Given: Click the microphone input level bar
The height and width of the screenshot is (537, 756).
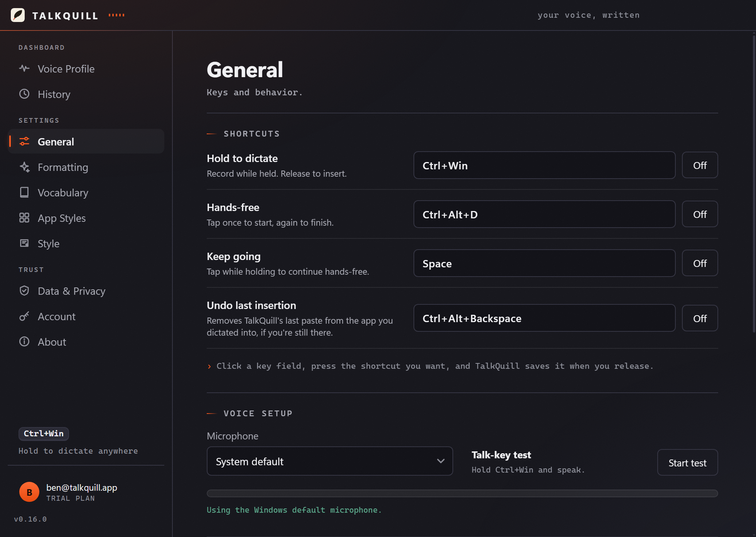Looking at the screenshot, I should pos(462,493).
